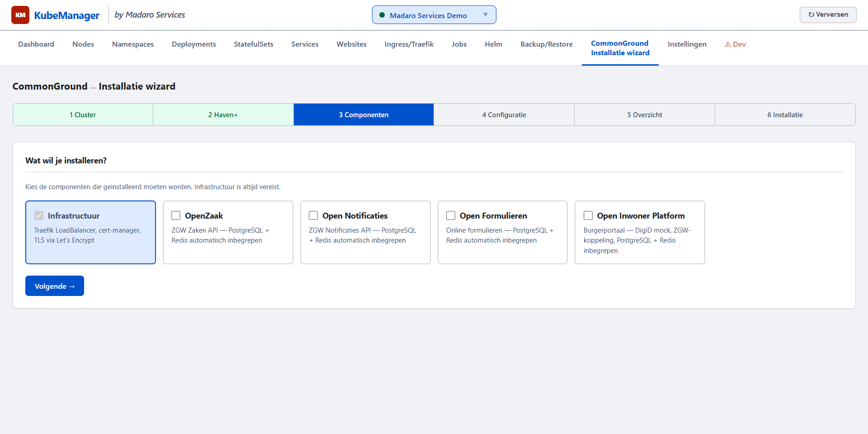Open the Madaro Services Demo cluster dropdown
868x434 pixels.
434,15
